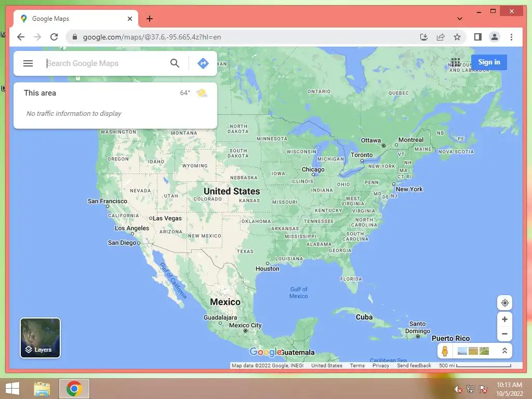Open the tab search dropdown chevron
Viewport: 532px width, 399px height.
pos(460,19)
